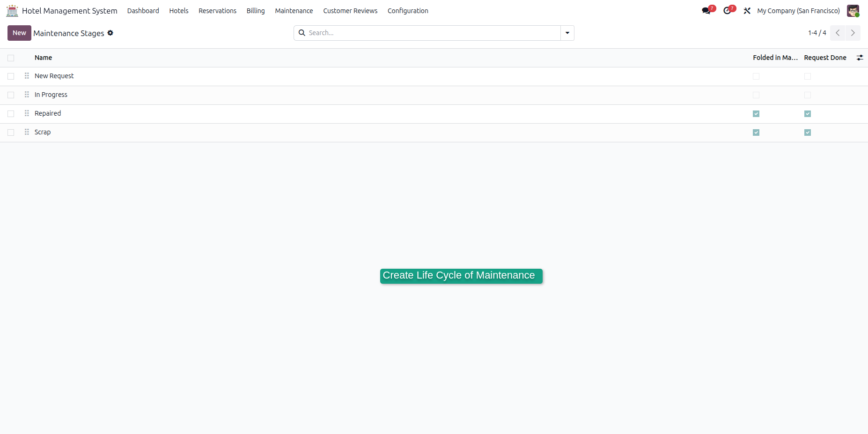Open the Configuration menu
The image size is (868, 434).
tap(408, 10)
